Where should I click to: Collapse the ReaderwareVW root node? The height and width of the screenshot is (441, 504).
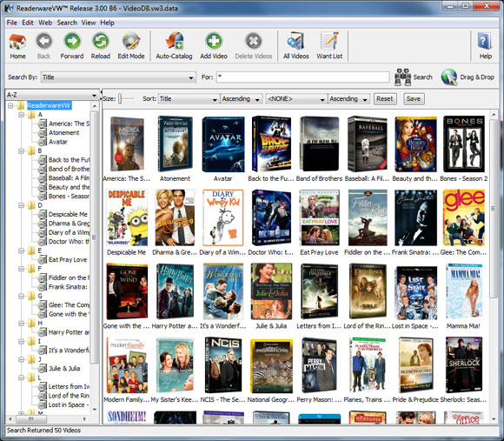(10, 105)
